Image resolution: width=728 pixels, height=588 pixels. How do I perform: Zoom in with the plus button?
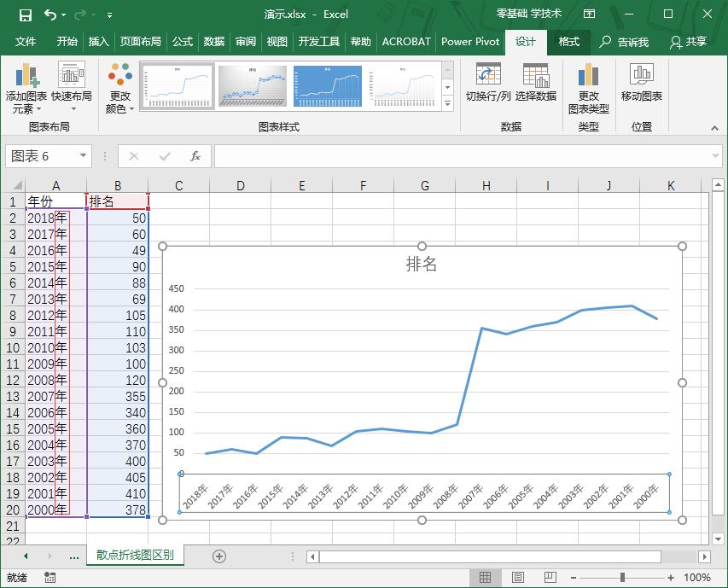click(x=671, y=577)
